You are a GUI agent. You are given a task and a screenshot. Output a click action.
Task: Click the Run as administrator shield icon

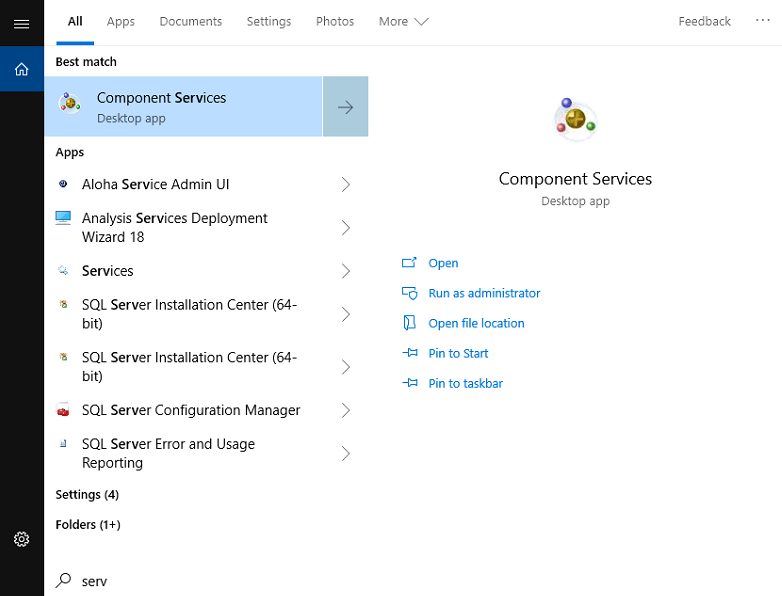tap(409, 293)
